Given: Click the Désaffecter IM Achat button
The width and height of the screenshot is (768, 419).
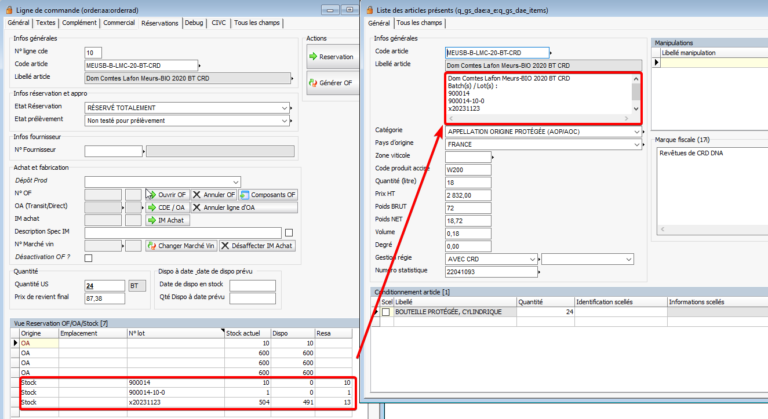Looking at the screenshot, I should point(257,246).
